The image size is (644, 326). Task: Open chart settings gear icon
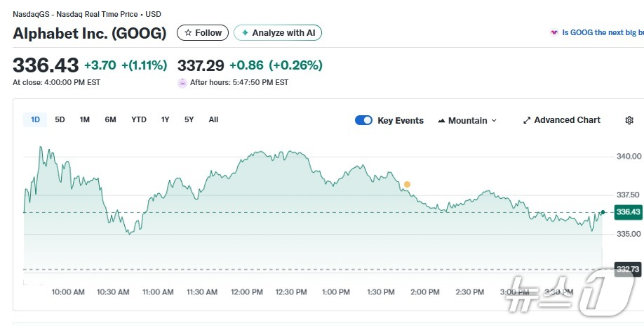point(629,120)
